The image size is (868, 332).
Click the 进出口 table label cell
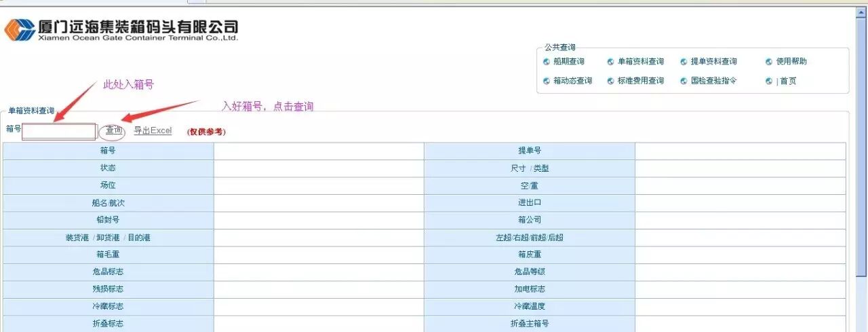point(530,203)
